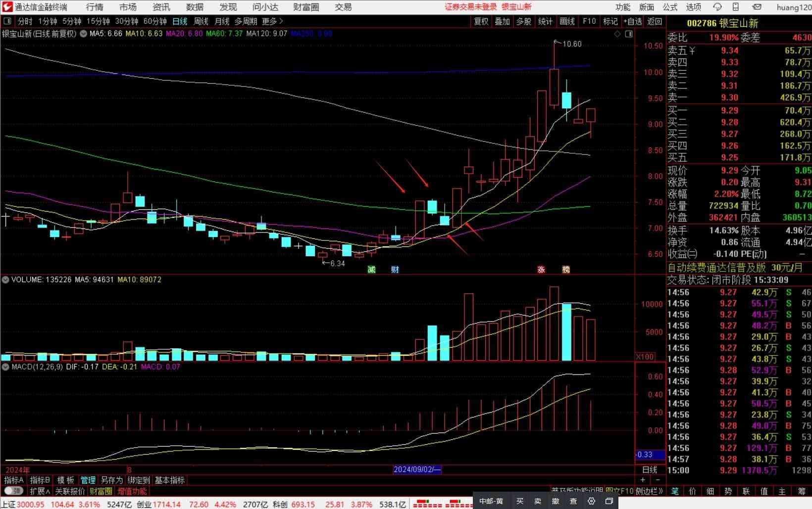Switch to the 周线 weekly chart tab

pyautogui.click(x=201, y=21)
